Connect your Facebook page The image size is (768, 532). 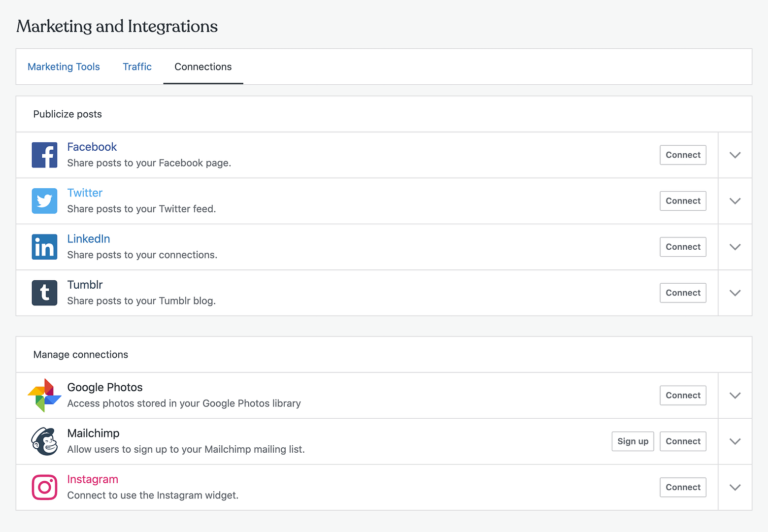click(x=683, y=155)
